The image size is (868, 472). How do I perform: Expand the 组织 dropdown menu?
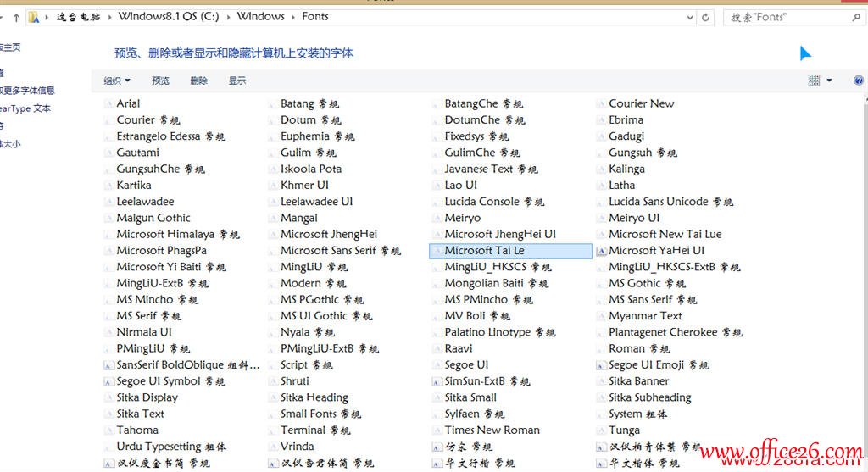117,81
